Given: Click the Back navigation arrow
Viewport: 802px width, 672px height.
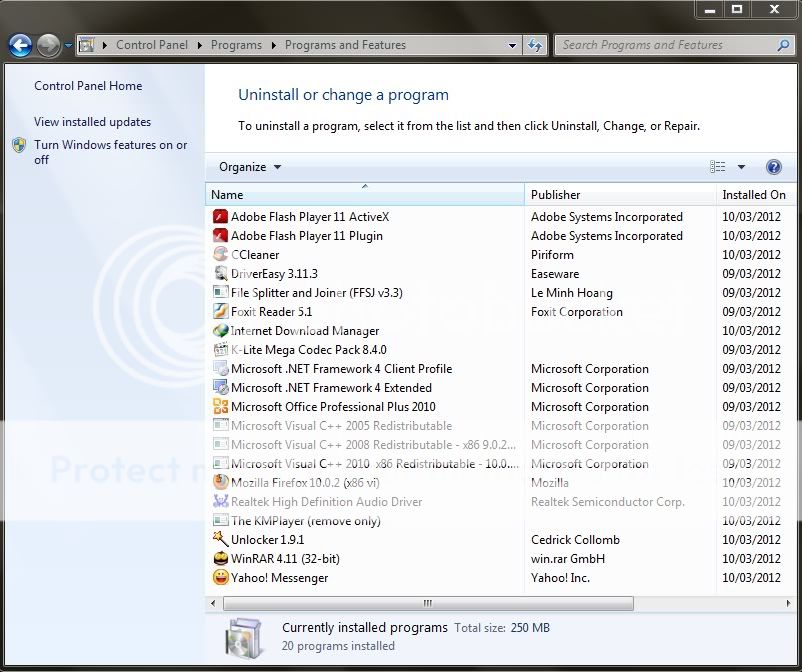Looking at the screenshot, I should 20,46.
